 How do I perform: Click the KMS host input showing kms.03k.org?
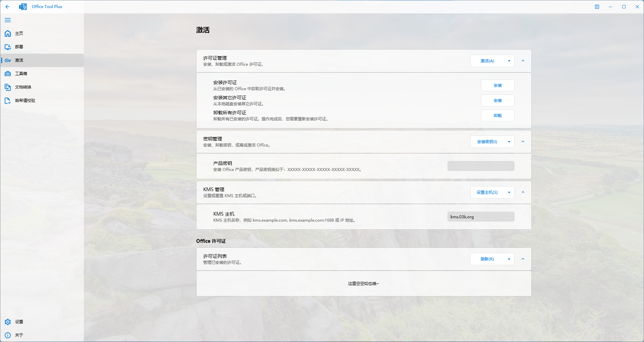click(x=480, y=217)
